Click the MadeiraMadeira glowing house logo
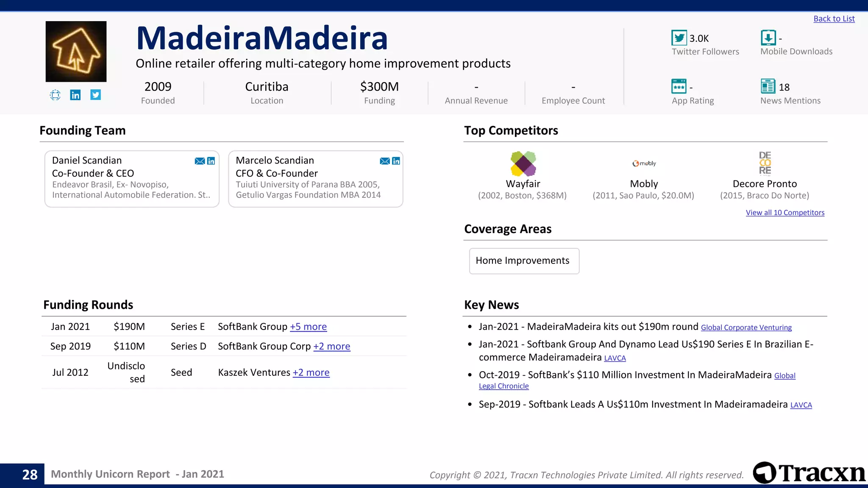This screenshot has width=868, height=488. pyautogui.click(x=76, y=51)
